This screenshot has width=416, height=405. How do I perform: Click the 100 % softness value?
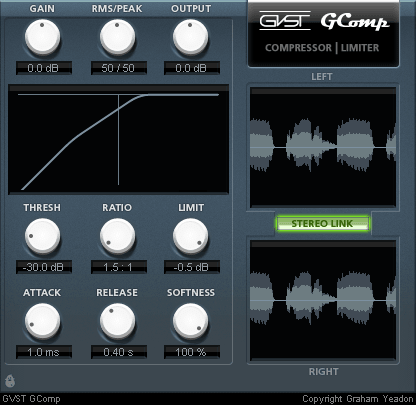[192, 352]
